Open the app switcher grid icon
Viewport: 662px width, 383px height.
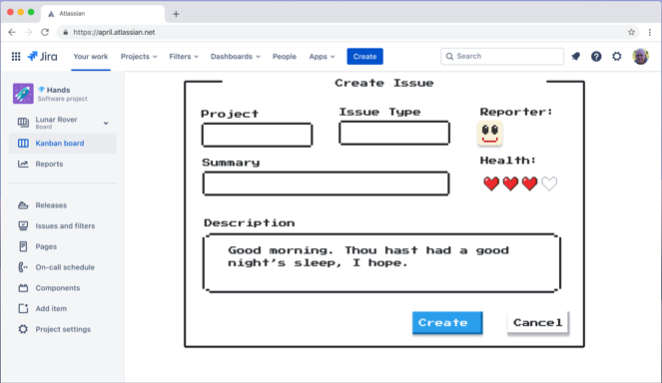(16, 56)
